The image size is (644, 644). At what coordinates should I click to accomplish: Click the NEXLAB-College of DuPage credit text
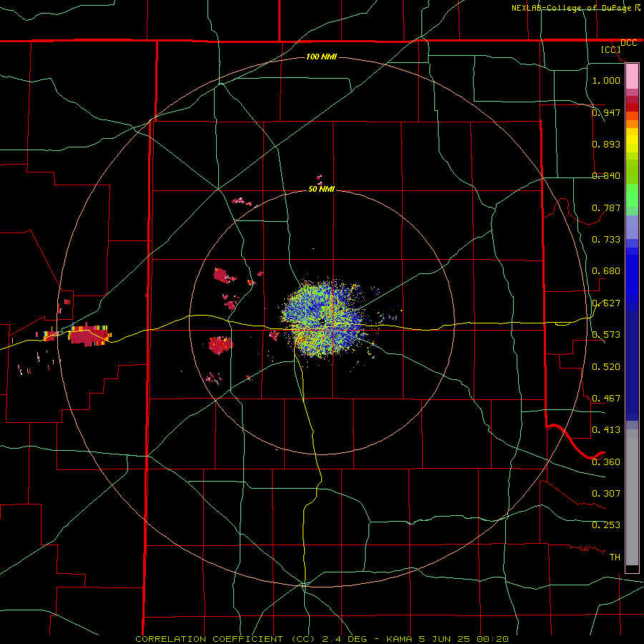(572, 8)
